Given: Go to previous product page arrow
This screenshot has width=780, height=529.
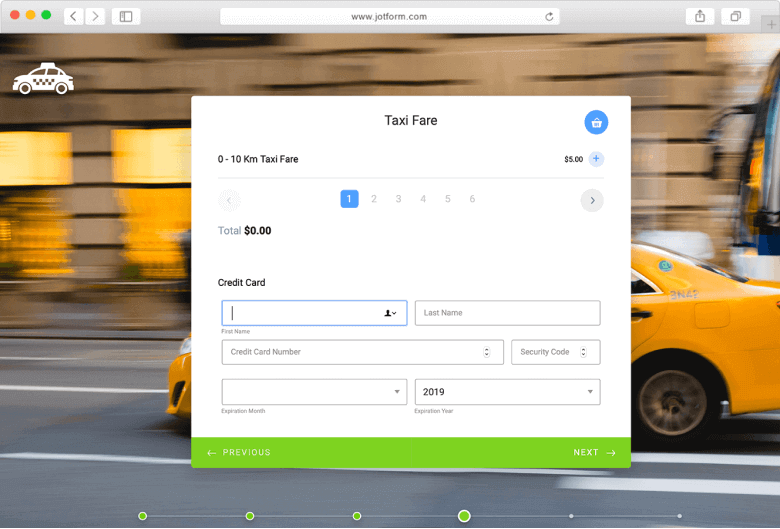Looking at the screenshot, I should 229,200.
